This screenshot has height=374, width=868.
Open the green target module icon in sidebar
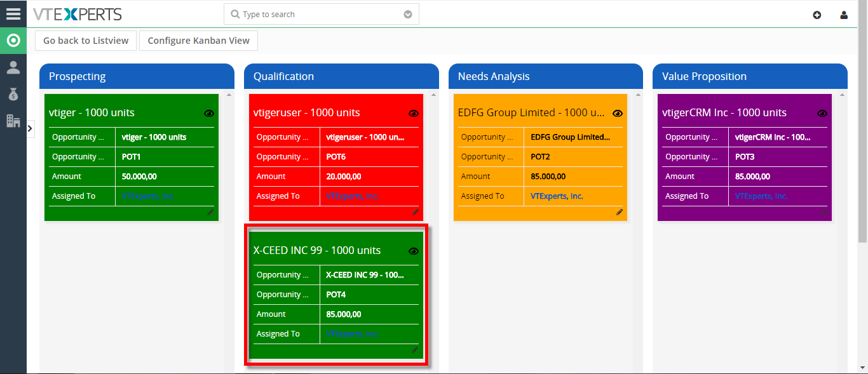(13, 41)
